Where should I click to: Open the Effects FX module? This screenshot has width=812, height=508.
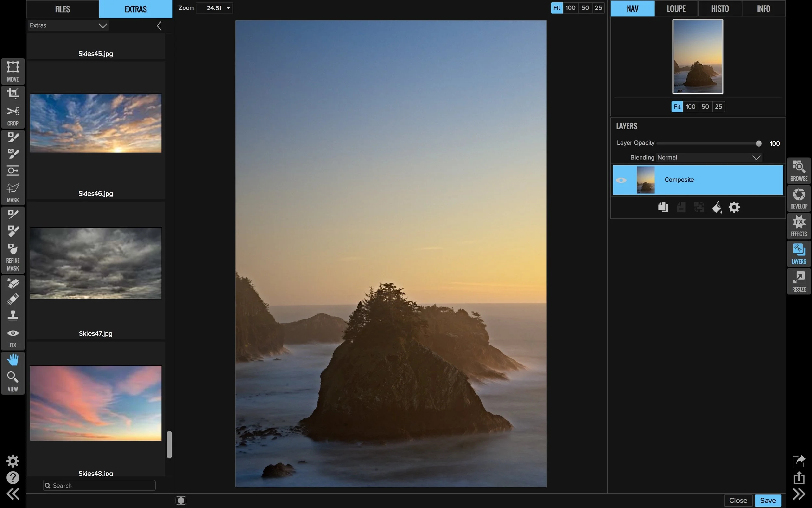(x=799, y=226)
